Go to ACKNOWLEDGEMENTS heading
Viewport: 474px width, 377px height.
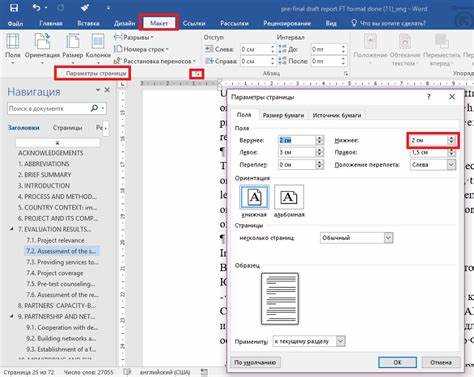51,153
